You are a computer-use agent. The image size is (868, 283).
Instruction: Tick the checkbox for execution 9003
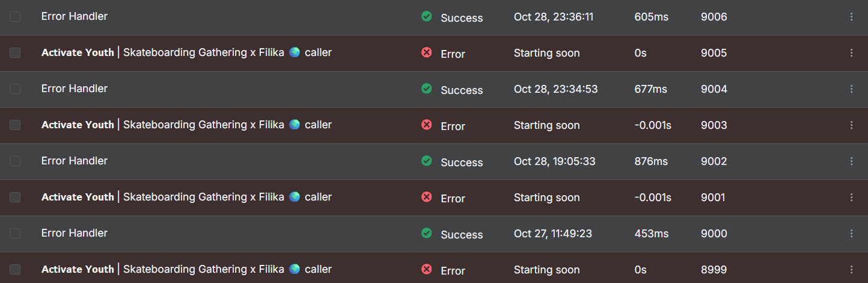pos(15,125)
